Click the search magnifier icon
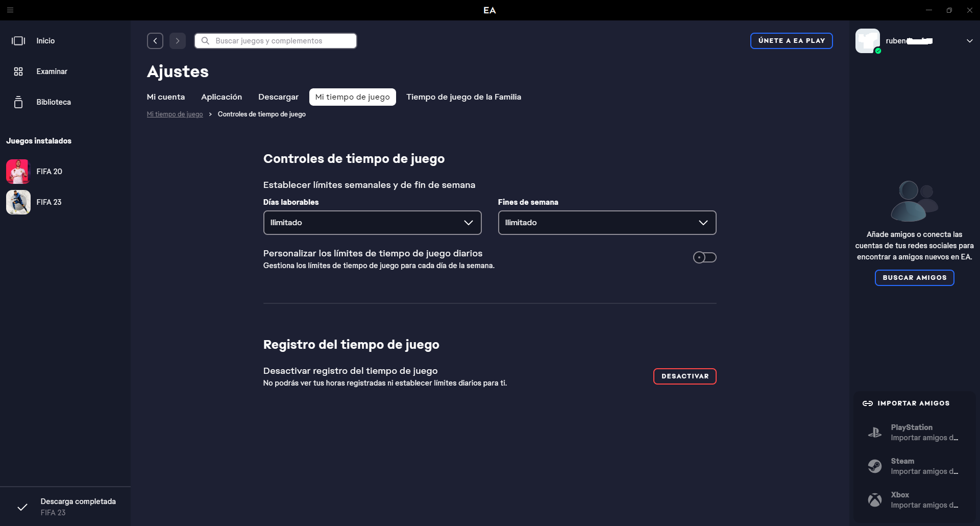The height and width of the screenshot is (526, 980). [x=205, y=41]
